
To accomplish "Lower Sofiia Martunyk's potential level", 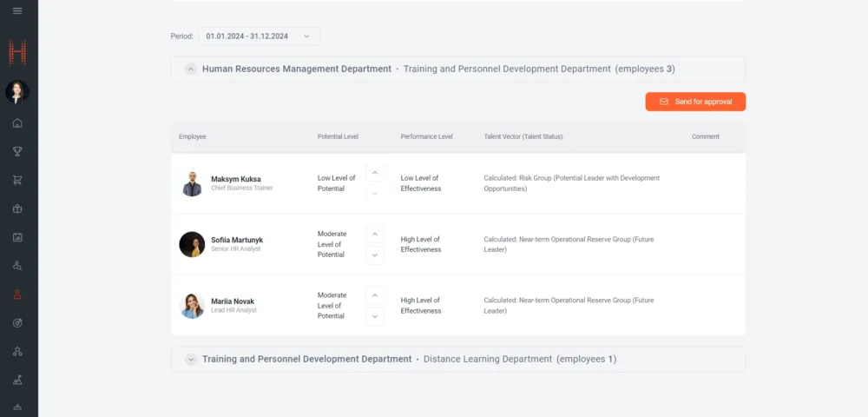I will [x=375, y=255].
